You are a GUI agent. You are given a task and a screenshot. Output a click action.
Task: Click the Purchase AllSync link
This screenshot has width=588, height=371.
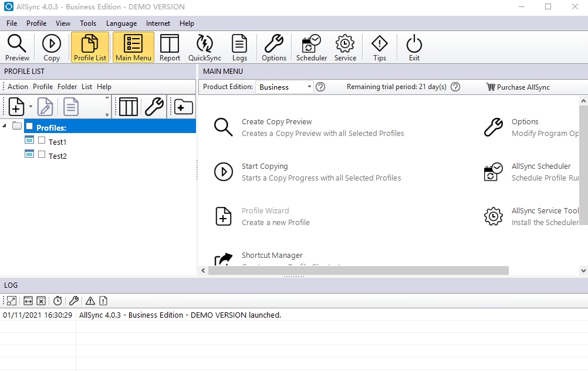click(522, 87)
